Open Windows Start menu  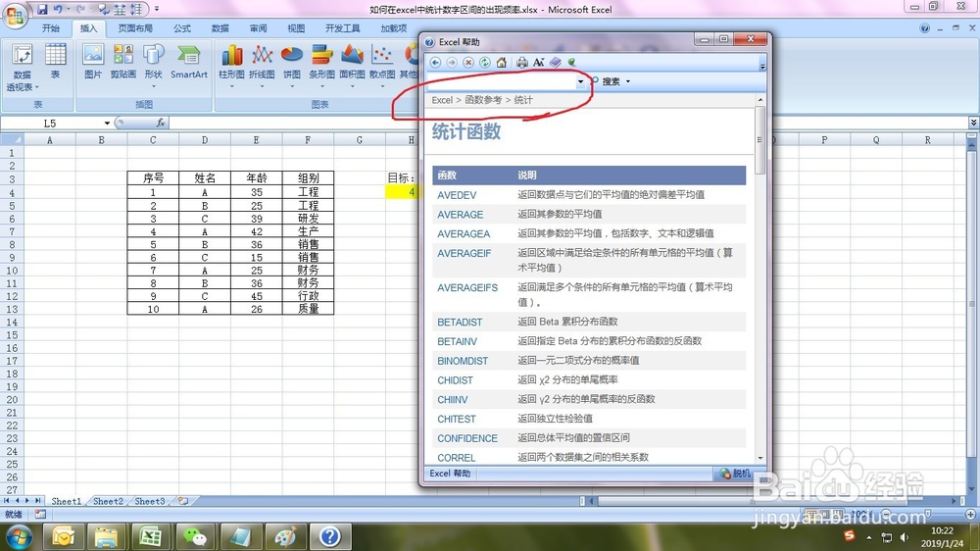(18, 536)
